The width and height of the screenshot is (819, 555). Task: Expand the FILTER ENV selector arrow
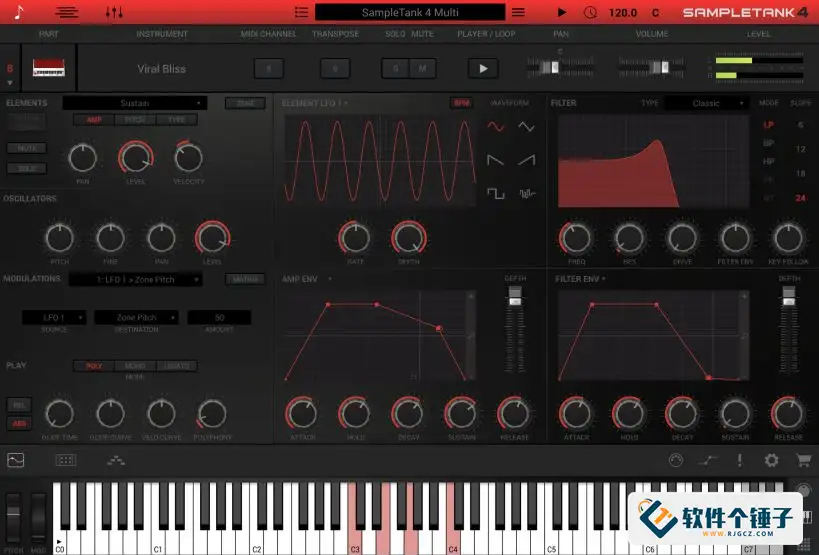tap(604, 279)
